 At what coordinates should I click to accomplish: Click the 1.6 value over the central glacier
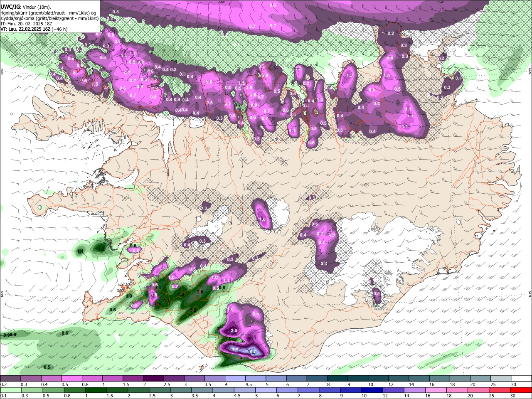tap(262, 219)
